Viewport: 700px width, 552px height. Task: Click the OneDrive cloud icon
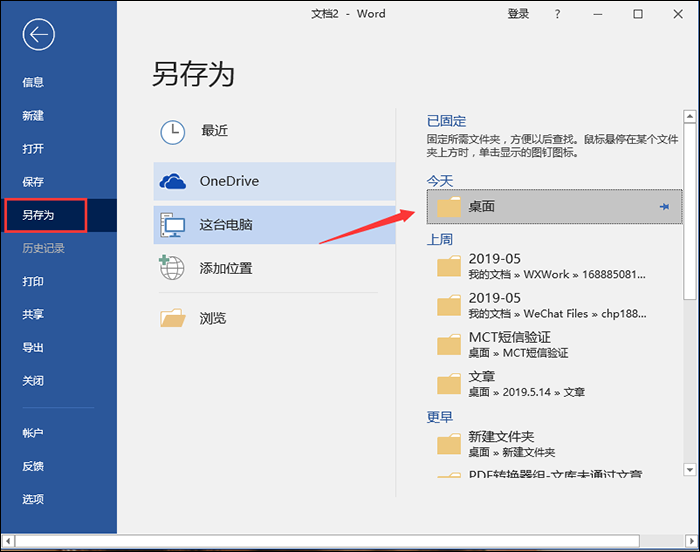(x=172, y=181)
